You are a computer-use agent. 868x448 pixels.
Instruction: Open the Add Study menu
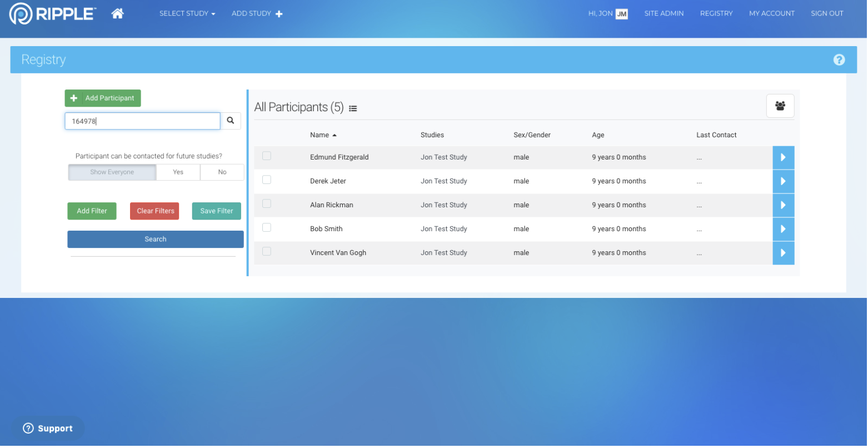[257, 13]
